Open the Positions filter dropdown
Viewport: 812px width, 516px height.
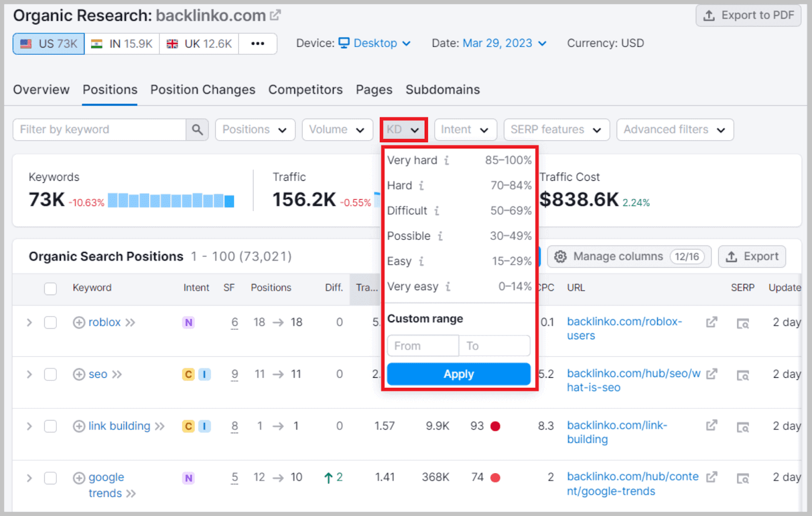(x=255, y=130)
